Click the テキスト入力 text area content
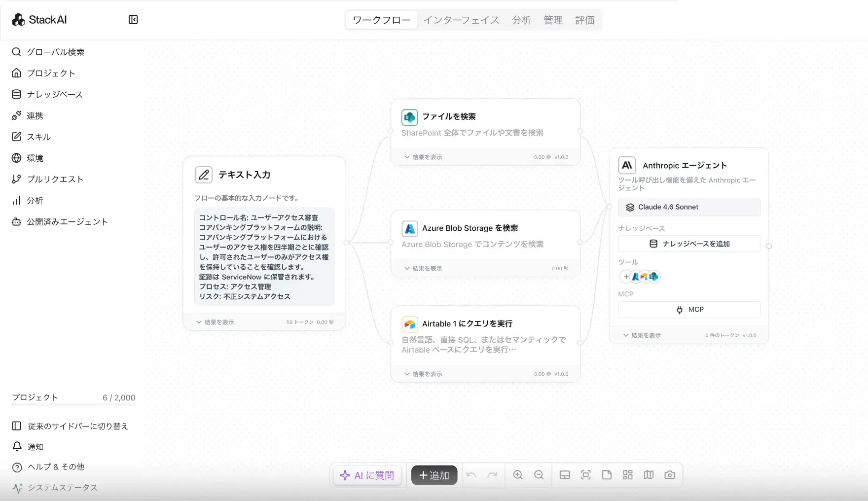The height and width of the screenshot is (501, 868). point(264,257)
